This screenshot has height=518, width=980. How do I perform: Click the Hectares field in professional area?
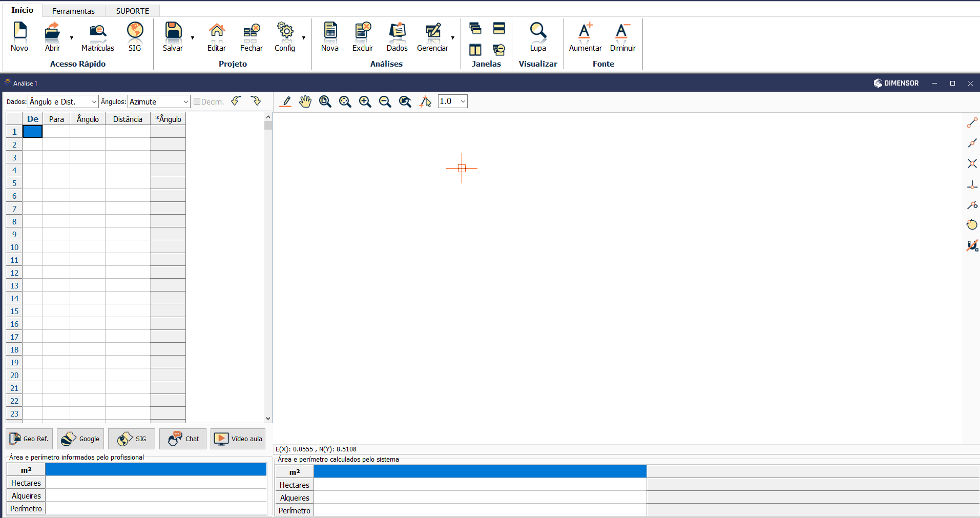coord(156,483)
